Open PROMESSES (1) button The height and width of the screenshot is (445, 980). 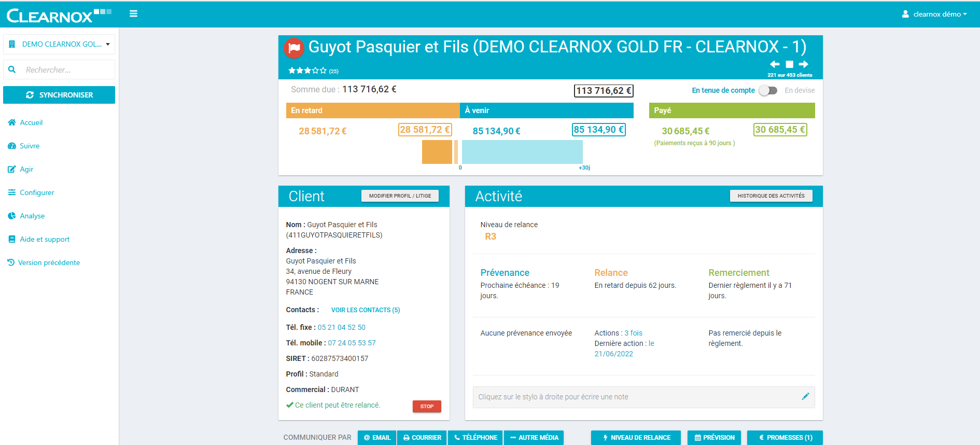[x=785, y=438]
